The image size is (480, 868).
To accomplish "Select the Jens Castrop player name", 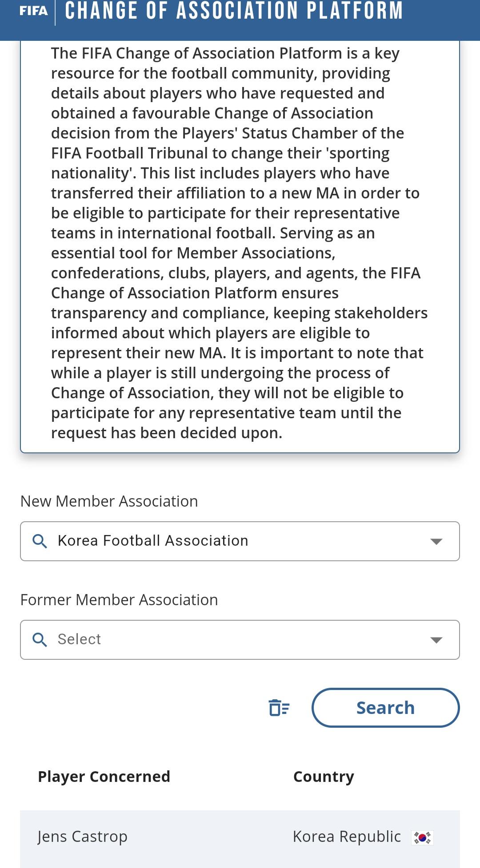I will pos(83,836).
